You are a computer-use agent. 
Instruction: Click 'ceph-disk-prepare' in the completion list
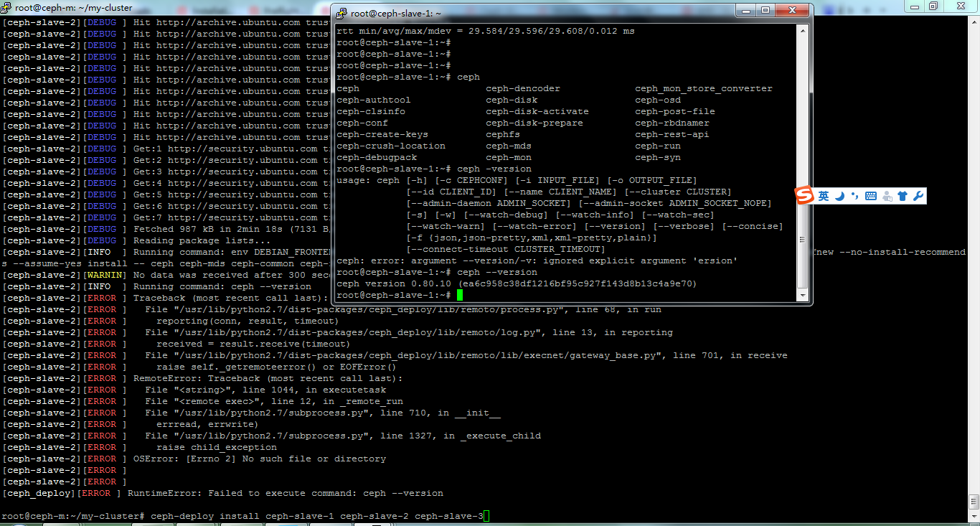click(x=534, y=123)
